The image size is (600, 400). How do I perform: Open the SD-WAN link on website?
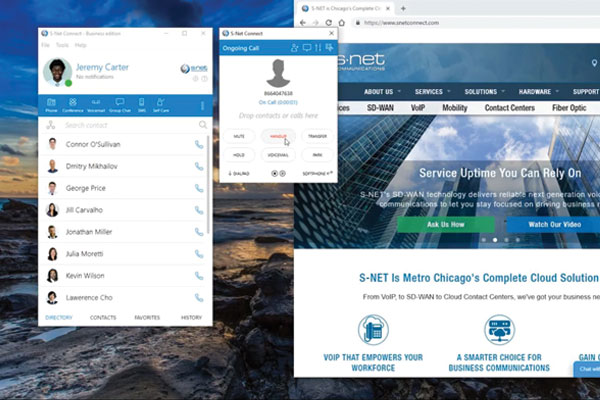coord(380,108)
